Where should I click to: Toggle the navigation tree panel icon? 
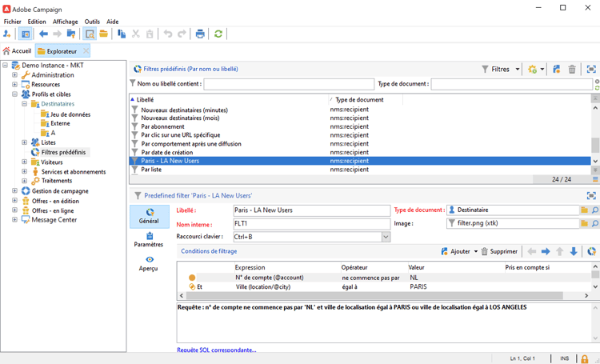pos(26,34)
